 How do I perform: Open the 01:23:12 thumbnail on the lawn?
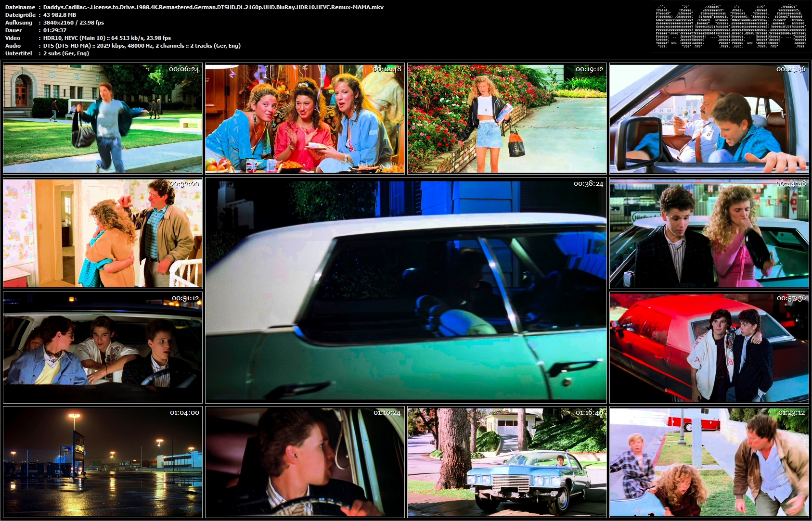pos(709,462)
